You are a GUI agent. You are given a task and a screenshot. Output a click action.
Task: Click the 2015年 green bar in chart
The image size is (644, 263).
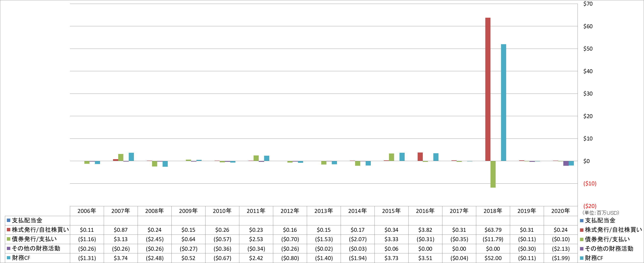[x=391, y=157]
